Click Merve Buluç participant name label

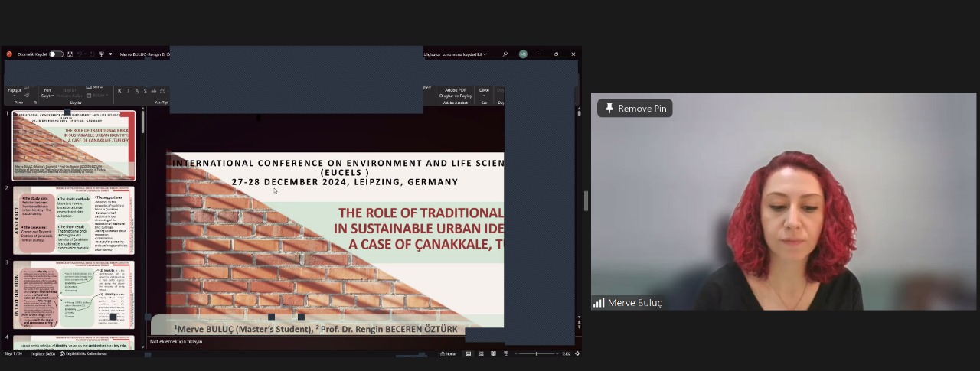(635, 303)
